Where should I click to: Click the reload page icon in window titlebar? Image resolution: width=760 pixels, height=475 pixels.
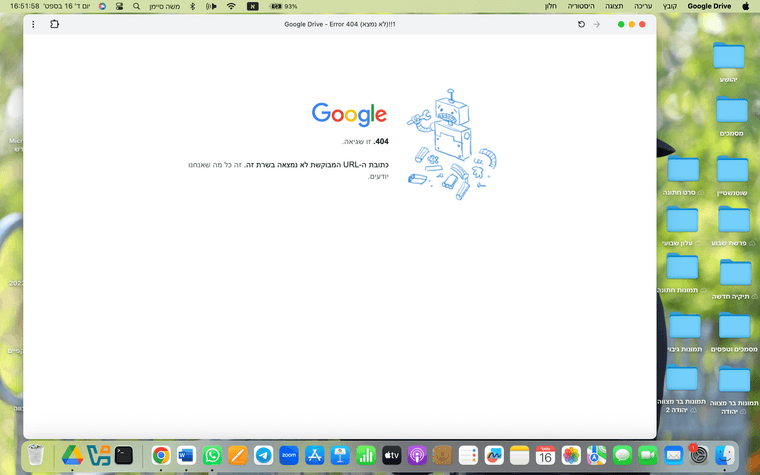point(581,24)
